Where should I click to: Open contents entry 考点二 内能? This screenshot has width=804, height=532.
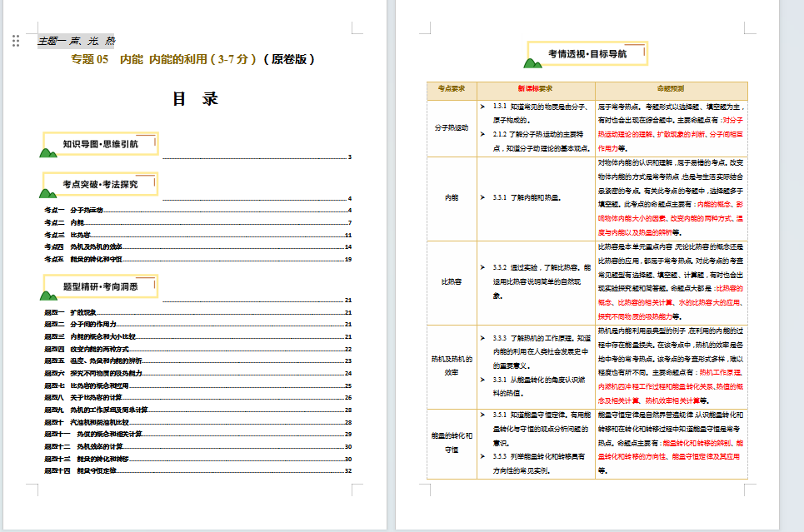pos(198,223)
